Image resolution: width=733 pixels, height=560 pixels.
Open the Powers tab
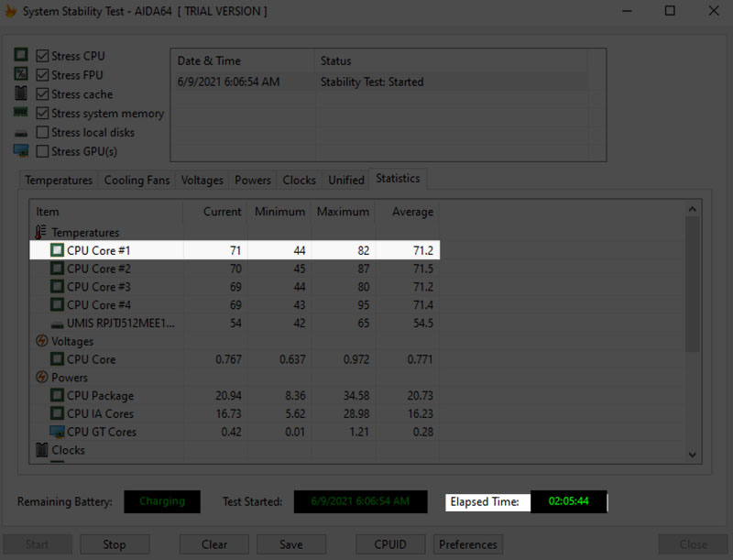click(253, 180)
